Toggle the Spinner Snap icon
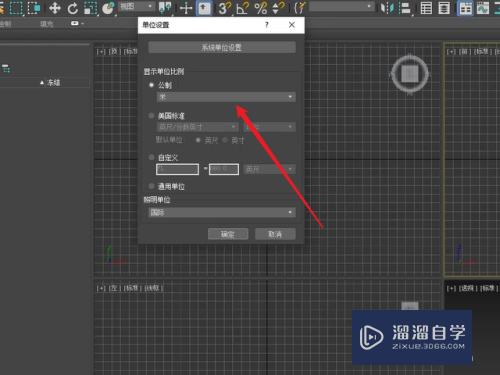This screenshot has height=375, width=500. pyautogui.click(x=278, y=8)
